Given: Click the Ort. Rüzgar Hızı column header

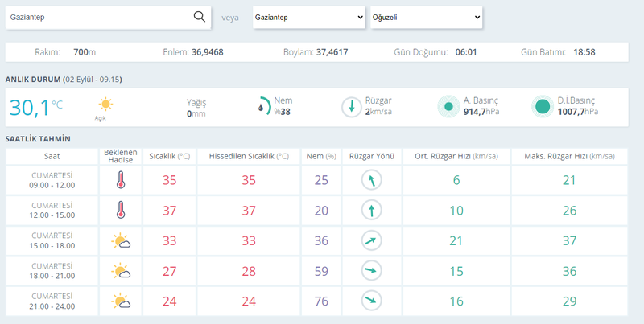Looking at the screenshot, I should 456,156.
